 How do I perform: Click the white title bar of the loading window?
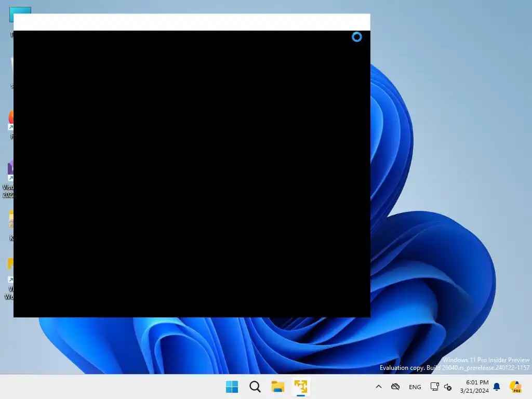192,22
